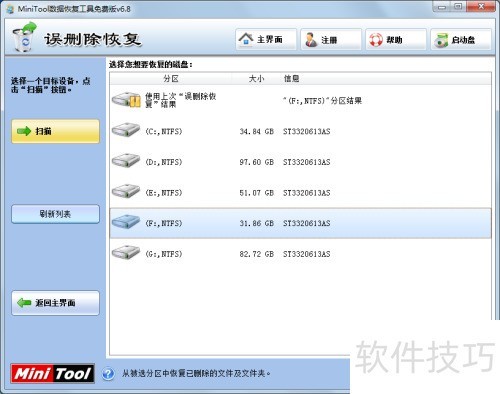Click the highlighted F: drive icon
This screenshot has height=394, width=500.
[x=126, y=222]
